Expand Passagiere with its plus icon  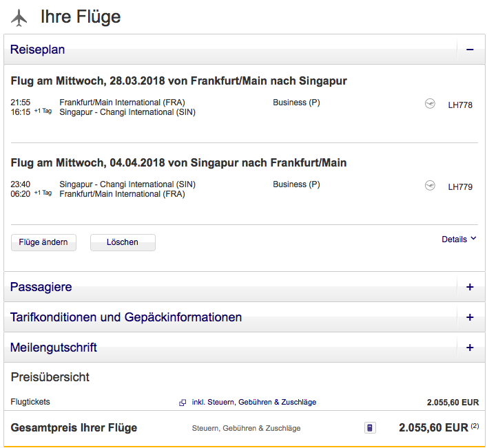(x=470, y=287)
